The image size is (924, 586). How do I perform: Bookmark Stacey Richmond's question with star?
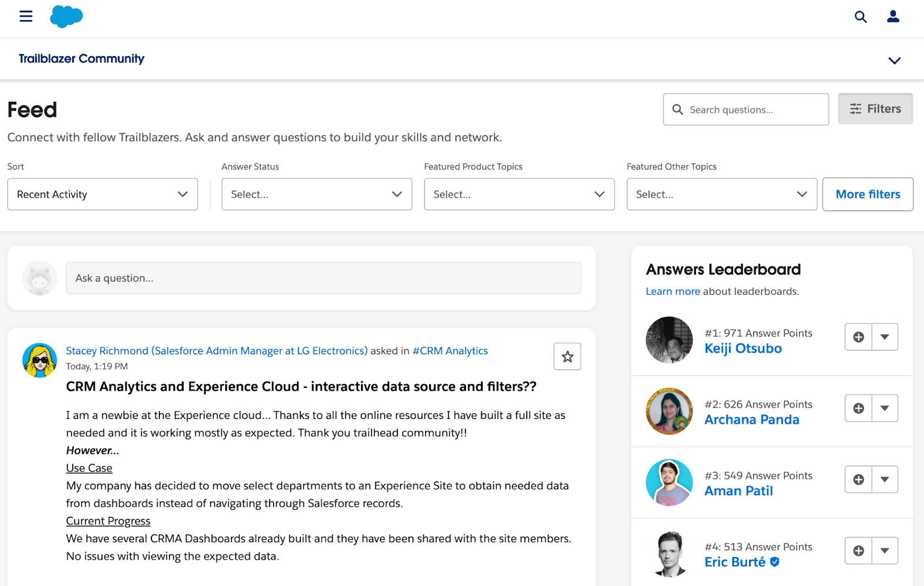pyautogui.click(x=568, y=357)
